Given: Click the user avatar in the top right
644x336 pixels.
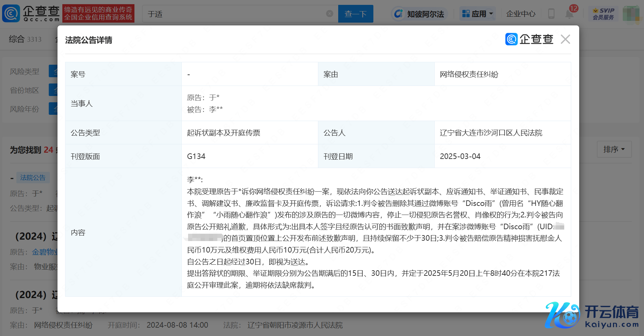Looking at the screenshot, I should [x=630, y=14].
